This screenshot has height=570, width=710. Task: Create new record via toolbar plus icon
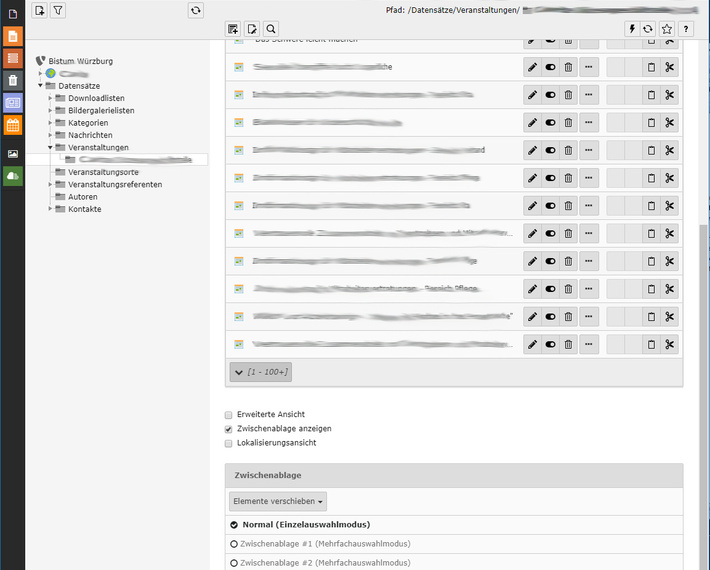pyautogui.click(x=234, y=29)
